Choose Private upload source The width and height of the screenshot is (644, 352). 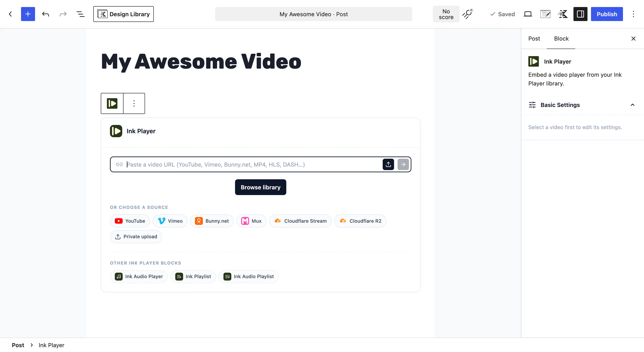tap(136, 237)
